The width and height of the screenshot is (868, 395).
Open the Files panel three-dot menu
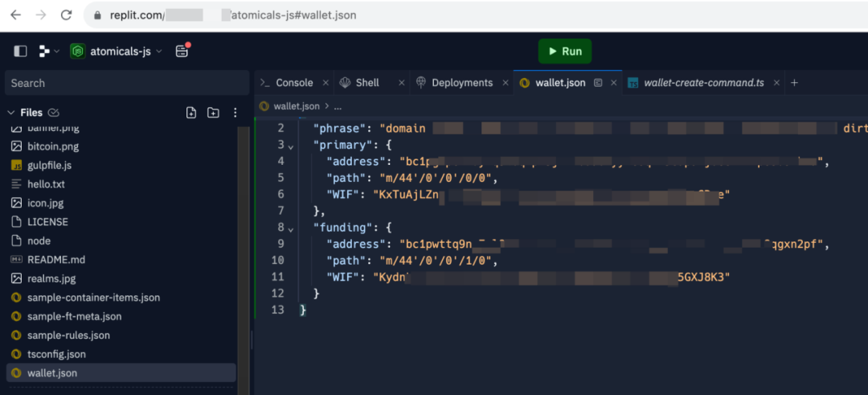coord(235,113)
